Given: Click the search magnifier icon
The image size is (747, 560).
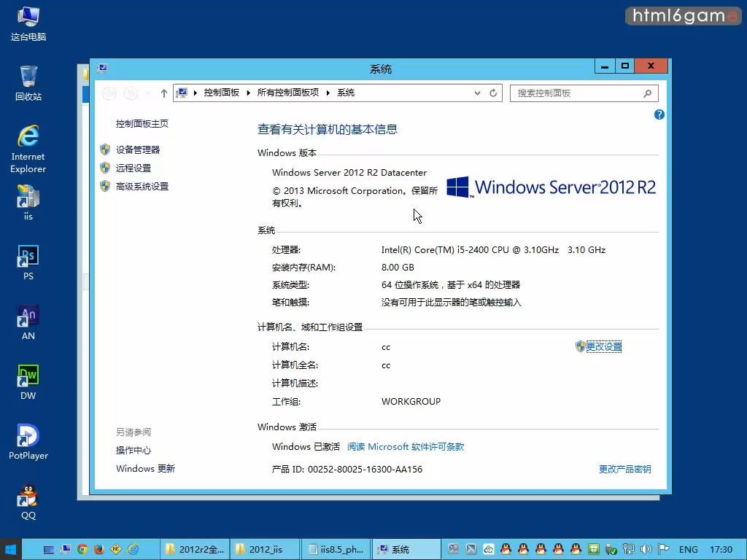Looking at the screenshot, I should click(x=648, y=93).
